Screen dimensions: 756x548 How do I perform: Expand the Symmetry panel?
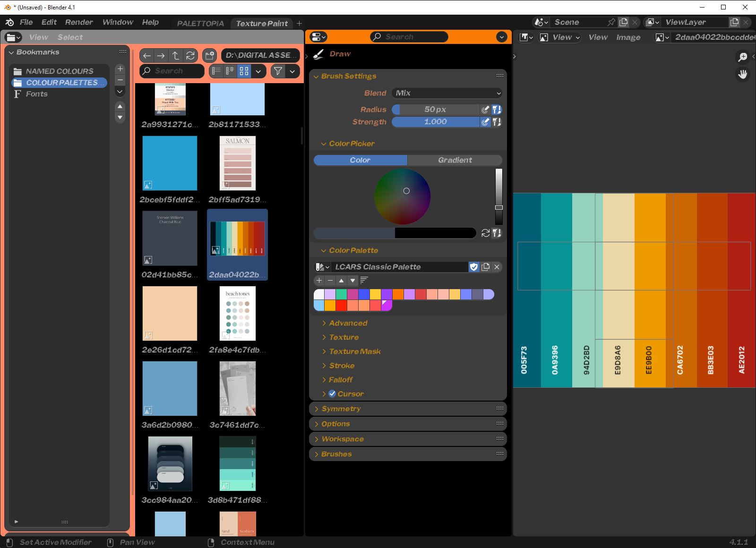[408, 409]
